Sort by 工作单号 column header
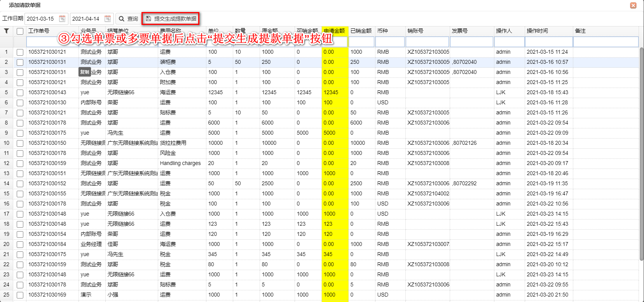This screenshot has width=644, height=302. click(x=39, y=31)
